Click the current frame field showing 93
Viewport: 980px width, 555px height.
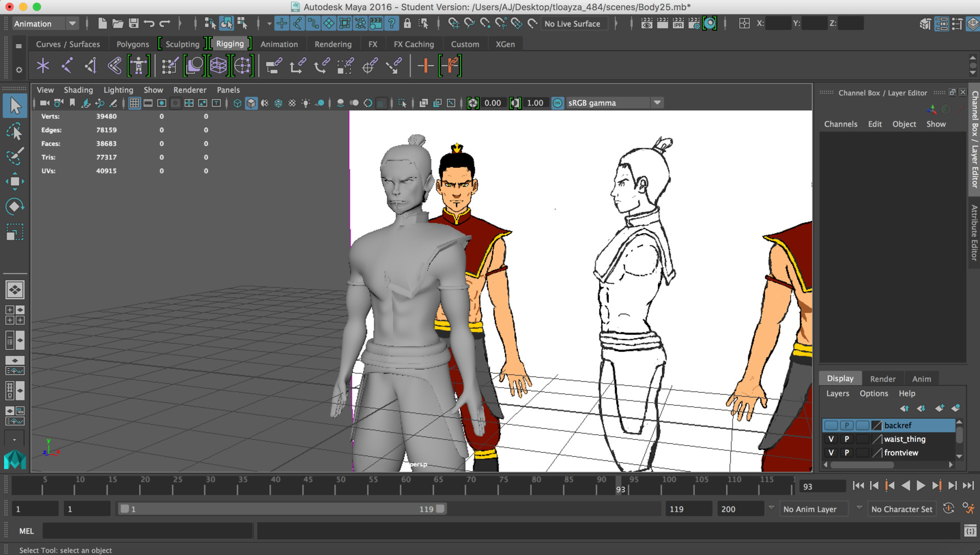click(822, 487)
